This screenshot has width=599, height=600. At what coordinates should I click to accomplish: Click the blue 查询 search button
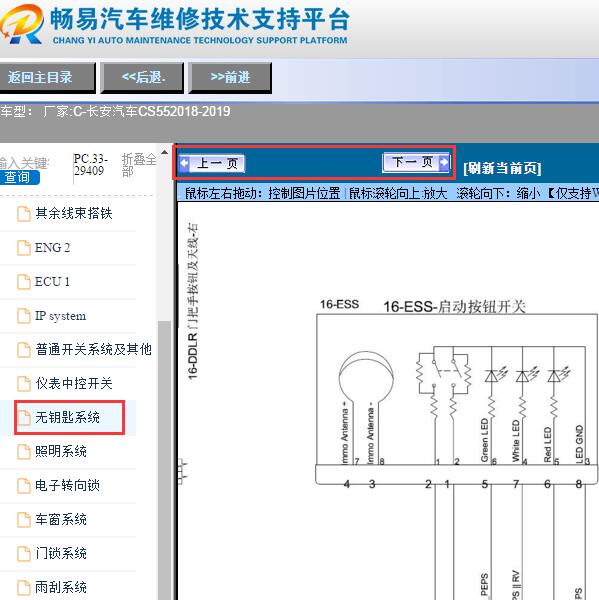[x=19, y=177]
